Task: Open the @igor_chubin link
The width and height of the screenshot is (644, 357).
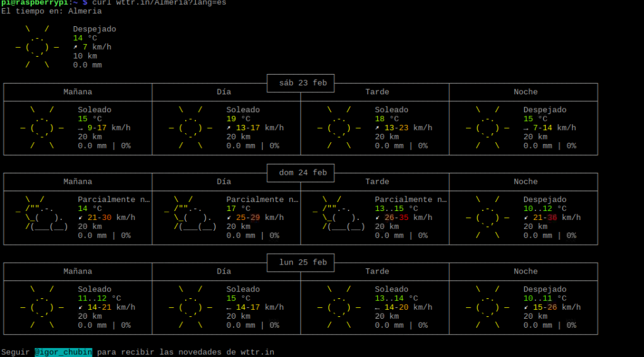Action: 63,352
